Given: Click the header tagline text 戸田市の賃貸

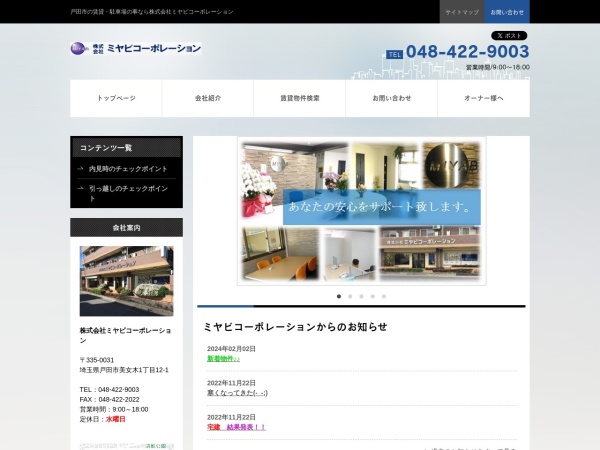Looking at the screenshot, I should (152, 12).
